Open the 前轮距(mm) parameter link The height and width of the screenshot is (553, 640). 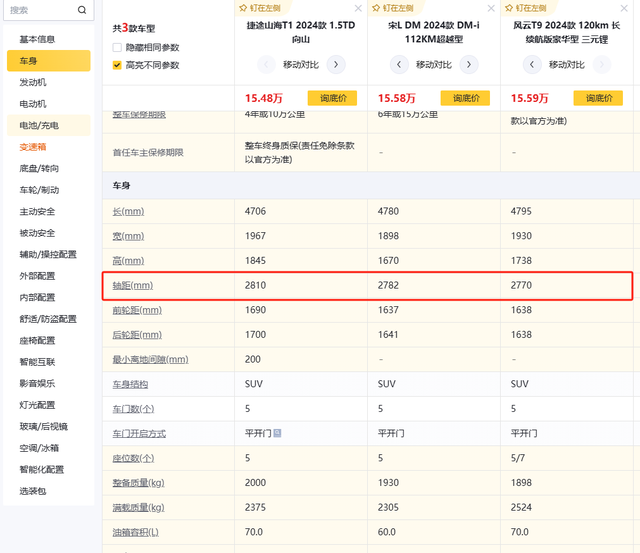click(137, 310)
